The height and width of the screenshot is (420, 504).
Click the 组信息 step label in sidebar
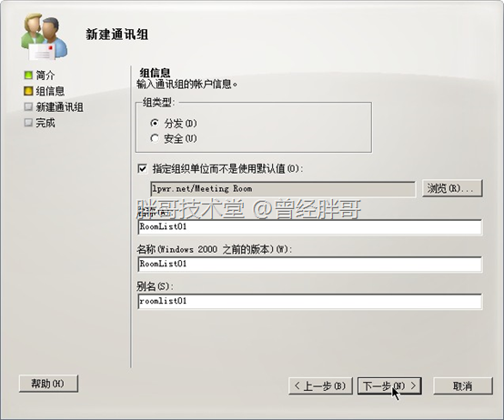(x=50, y=91)
